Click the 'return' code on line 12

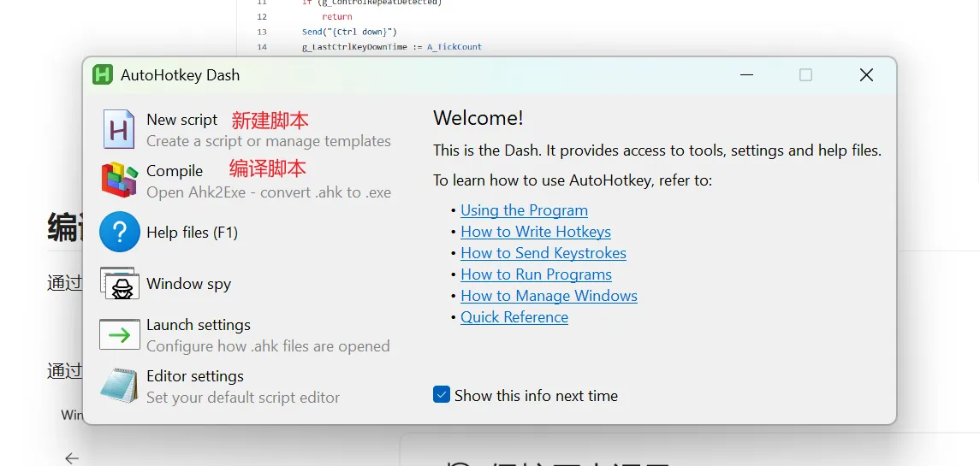[x=337, y=17]
